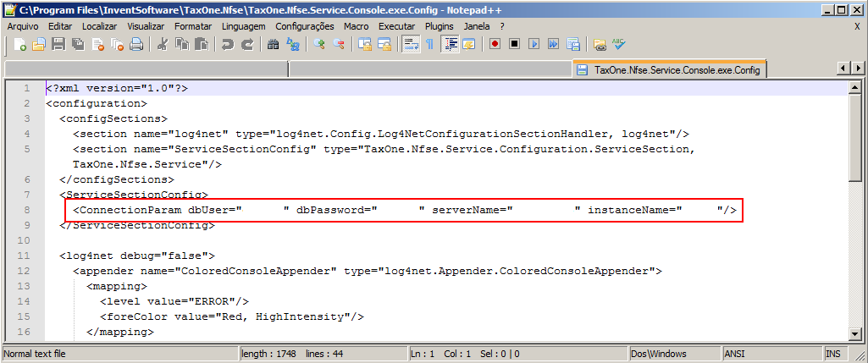Place cursor on '<level value="ERROR"/>' line
This screenshot has width=868, height=363.
tap(174, 301)
